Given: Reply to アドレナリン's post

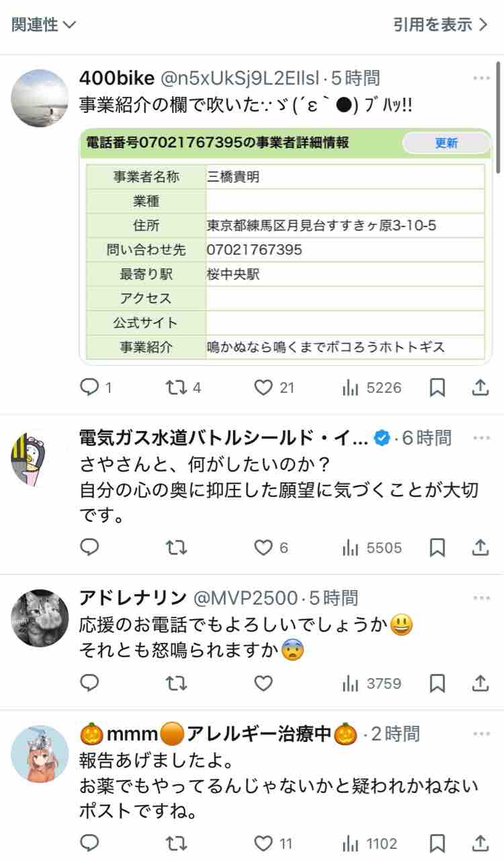Looking at the screenshot, I should 89,683.
